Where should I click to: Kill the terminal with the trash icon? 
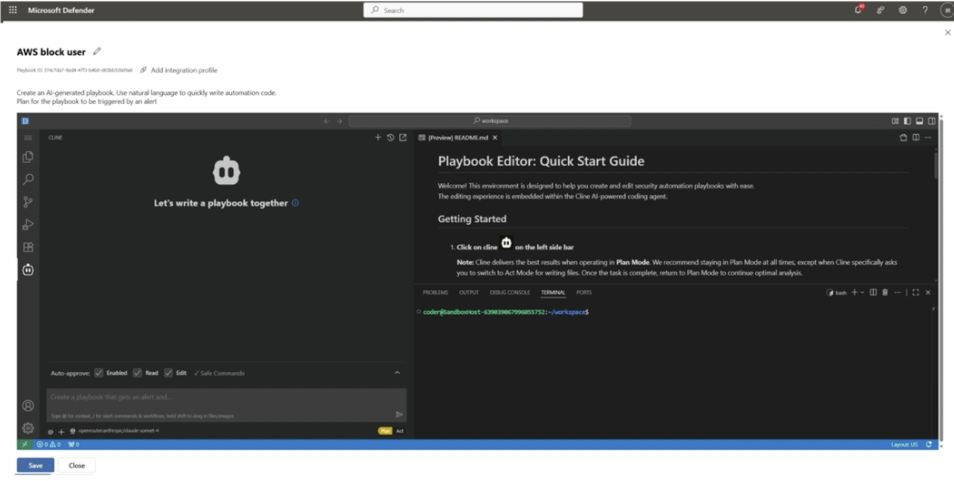point(885,292)
